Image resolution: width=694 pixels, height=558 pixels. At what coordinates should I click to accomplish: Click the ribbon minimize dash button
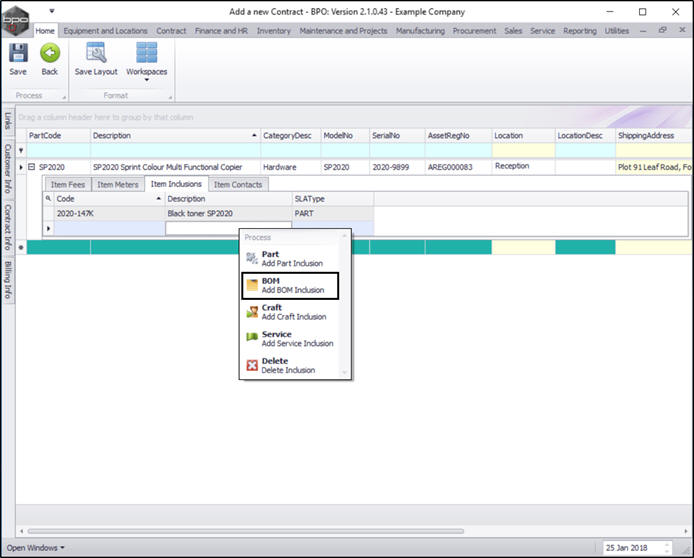(643, 31)
